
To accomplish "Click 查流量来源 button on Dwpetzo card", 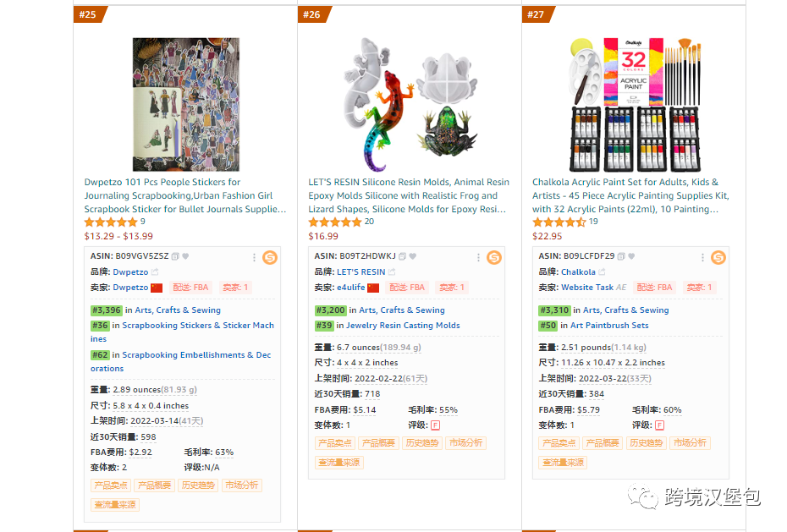I will click(x=115, y=504).
